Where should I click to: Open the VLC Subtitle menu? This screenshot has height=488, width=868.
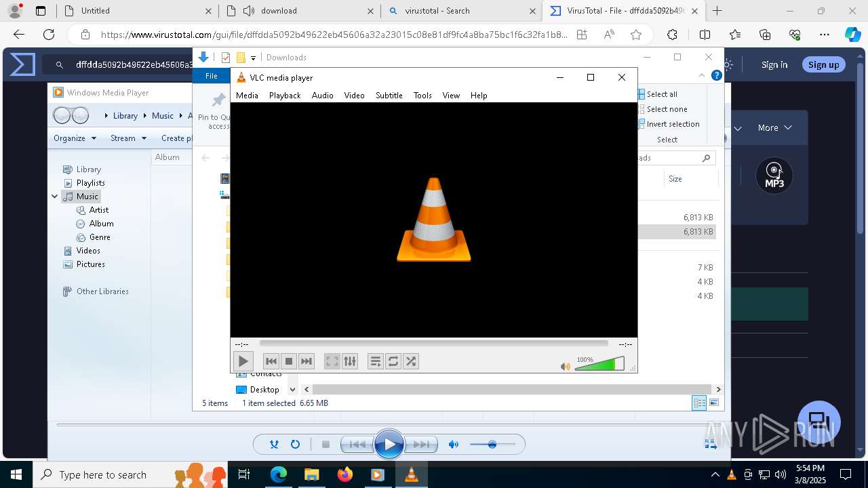coord(389,96)
